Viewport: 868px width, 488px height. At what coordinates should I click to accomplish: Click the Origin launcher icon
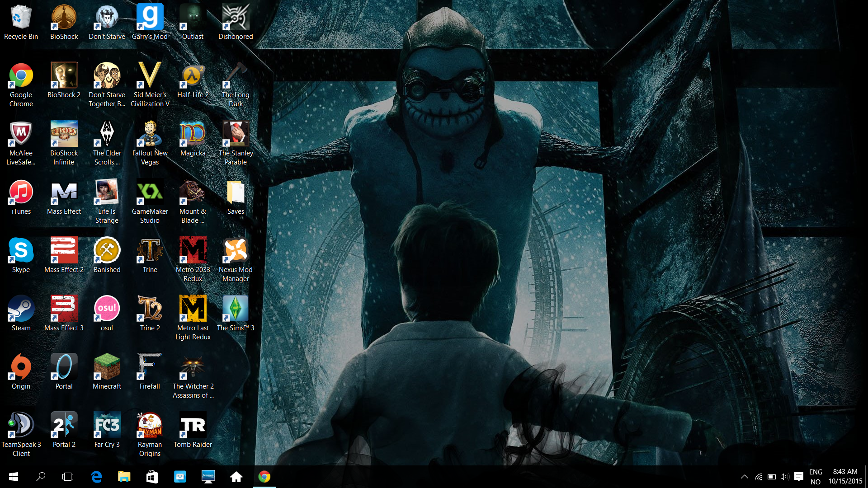(21, 367)
